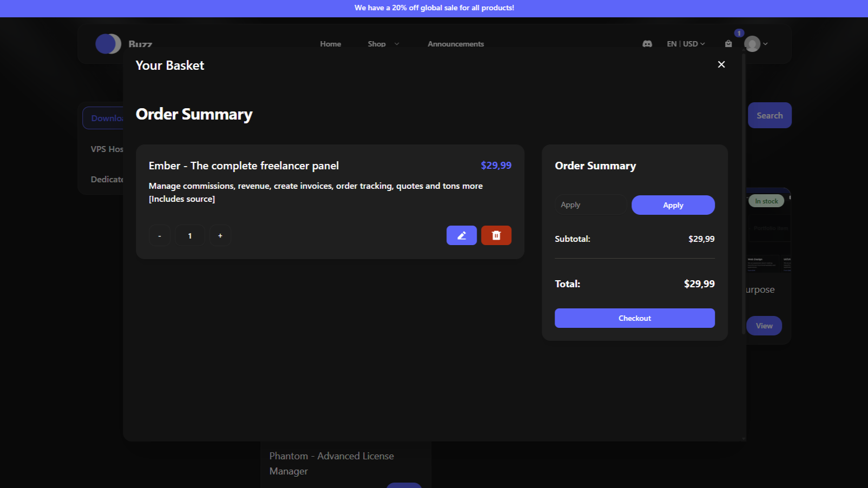Open the Announcements page
The width and height of the screenshot is (868, 488).
[456, 44]
